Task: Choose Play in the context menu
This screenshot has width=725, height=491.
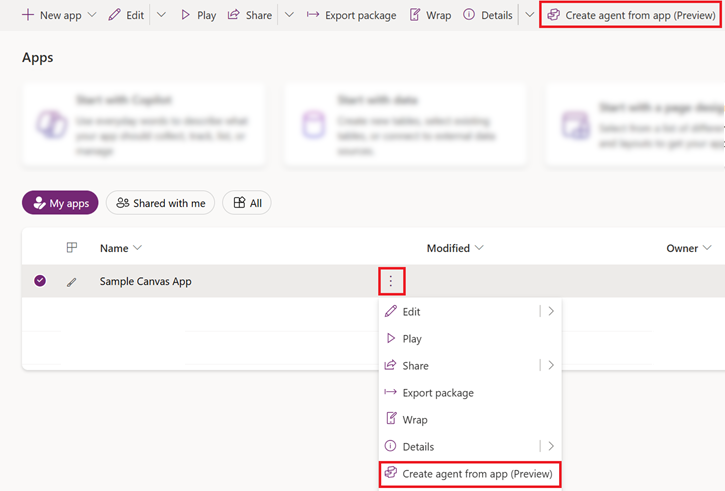Action: pyautogui.click(x=470, y=339)
